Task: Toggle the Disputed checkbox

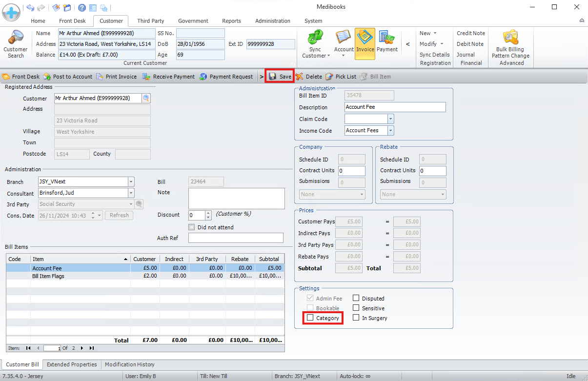Action: tap(356, 299)
